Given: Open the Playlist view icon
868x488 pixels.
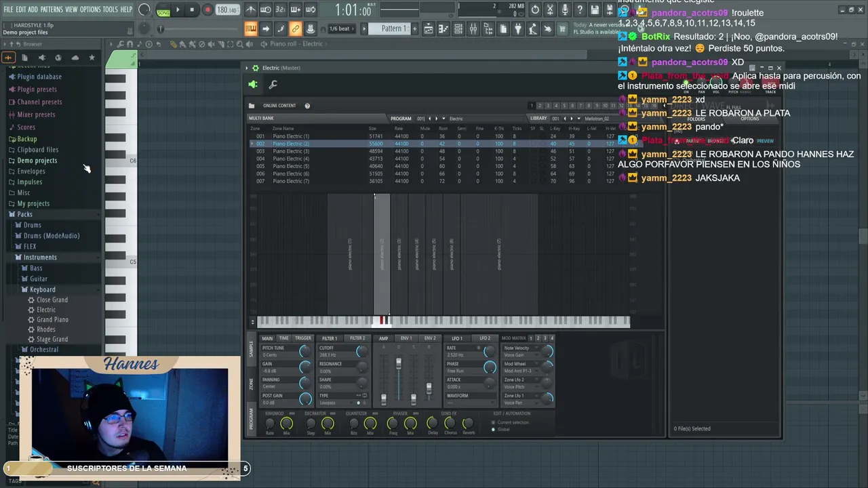Looking at the screenshot, I should [x=428, y=28].
